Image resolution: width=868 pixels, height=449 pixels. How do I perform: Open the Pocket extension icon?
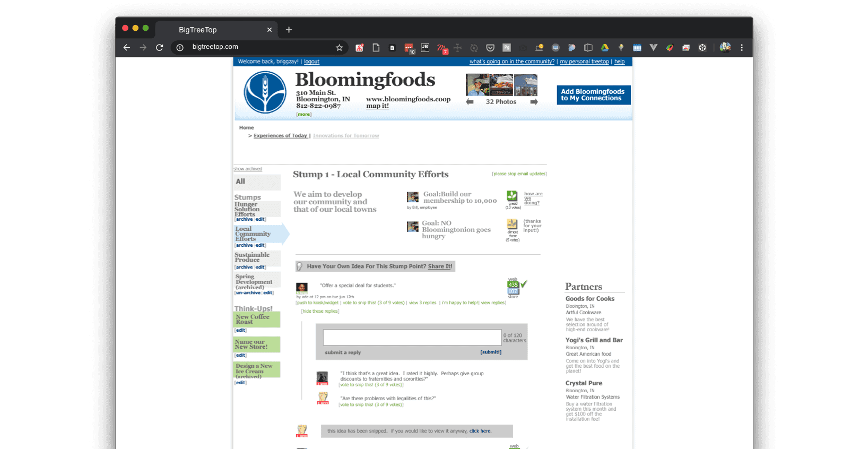490,47
